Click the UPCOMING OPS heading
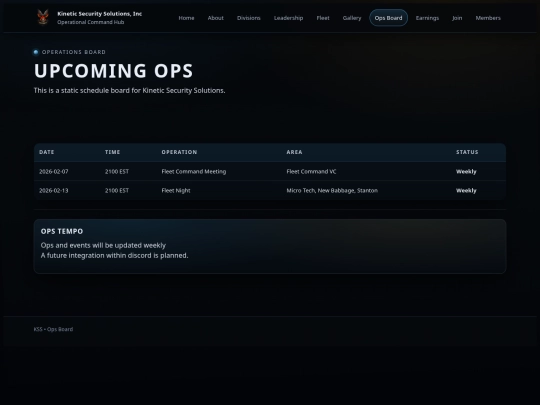The height and width of the screenshot is (405, 540). click(113, 71)
